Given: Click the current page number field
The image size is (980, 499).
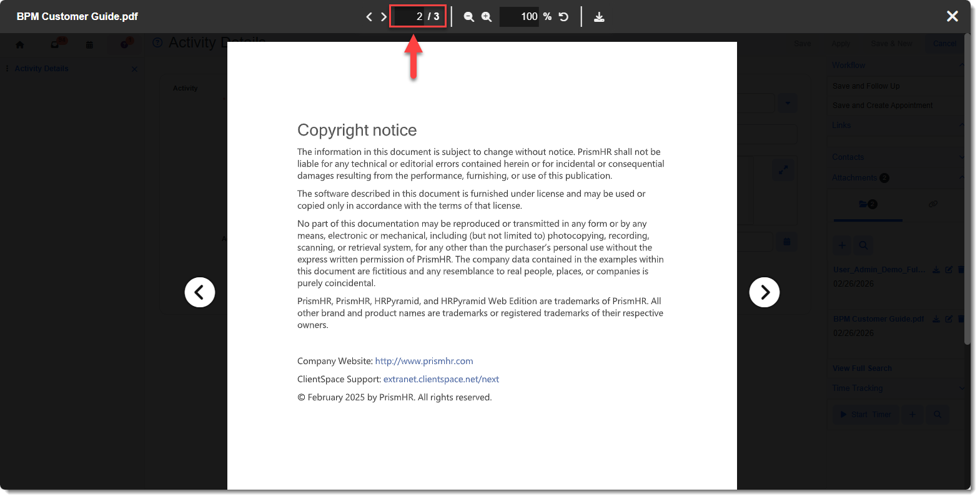Looking at the screenshot, I should pyautogui.click(x=410, y=17).
